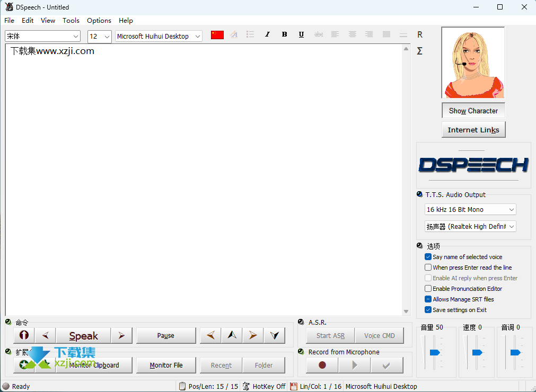The height and width of the screenshot is (392, 536).
Task: Toggle Say name of selected voice
Action: [x=428, y=257]
